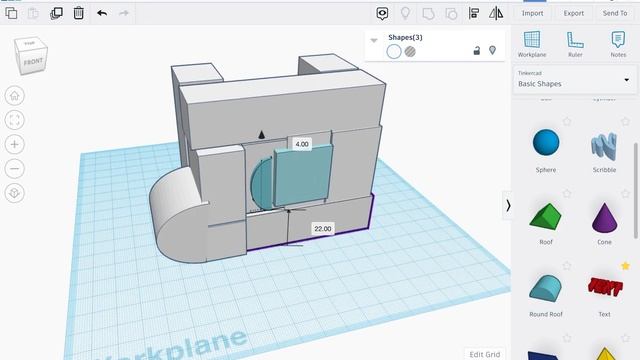Screen dimensions: 640x360
Task: Zoom out with the minus button
Action: tap(15, 169)
